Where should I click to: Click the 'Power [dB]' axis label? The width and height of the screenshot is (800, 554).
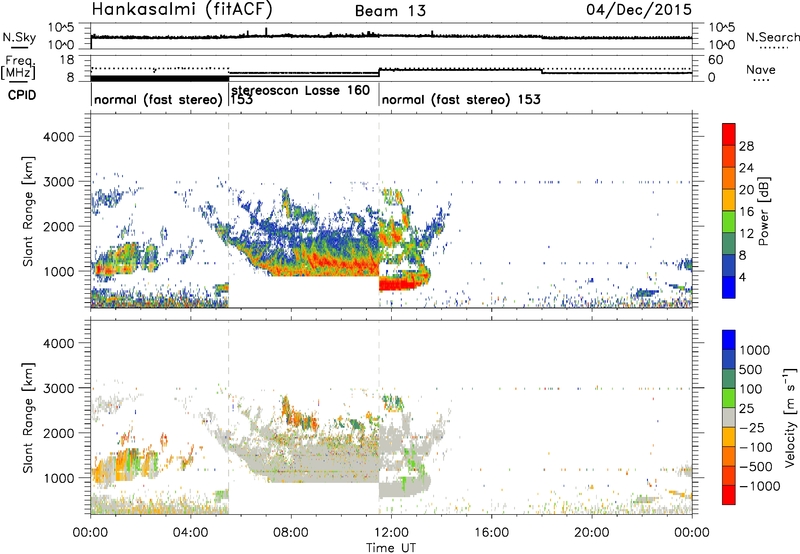tap(764, 211)
